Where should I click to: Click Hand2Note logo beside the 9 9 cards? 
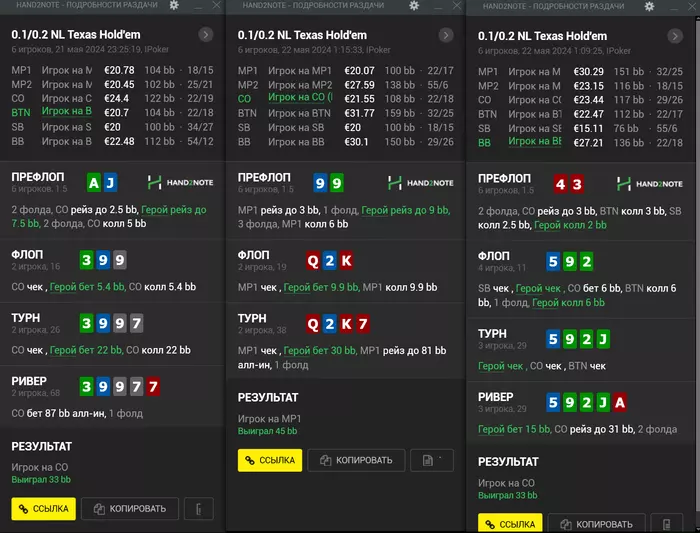tap(420, 183)
